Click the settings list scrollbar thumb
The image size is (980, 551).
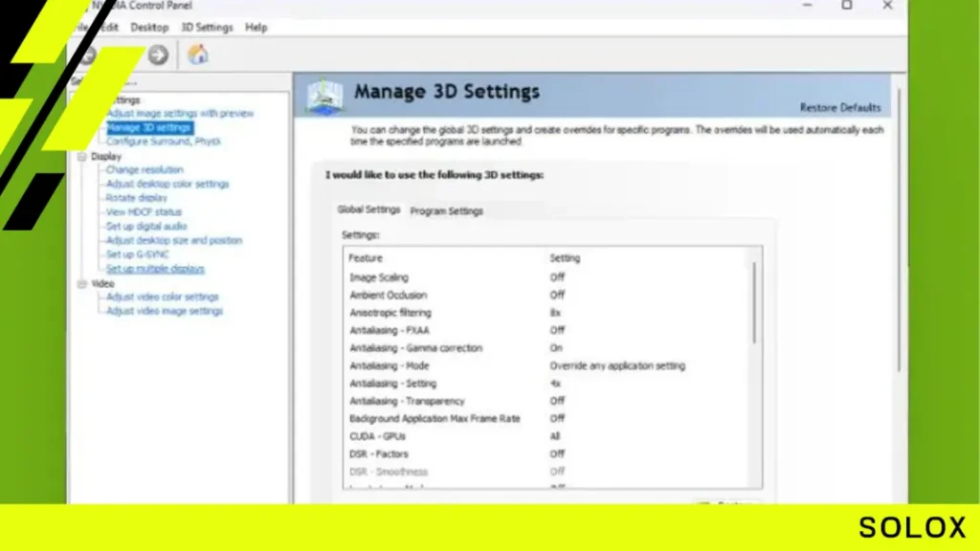pyautogui.click(x=754, y=302)
